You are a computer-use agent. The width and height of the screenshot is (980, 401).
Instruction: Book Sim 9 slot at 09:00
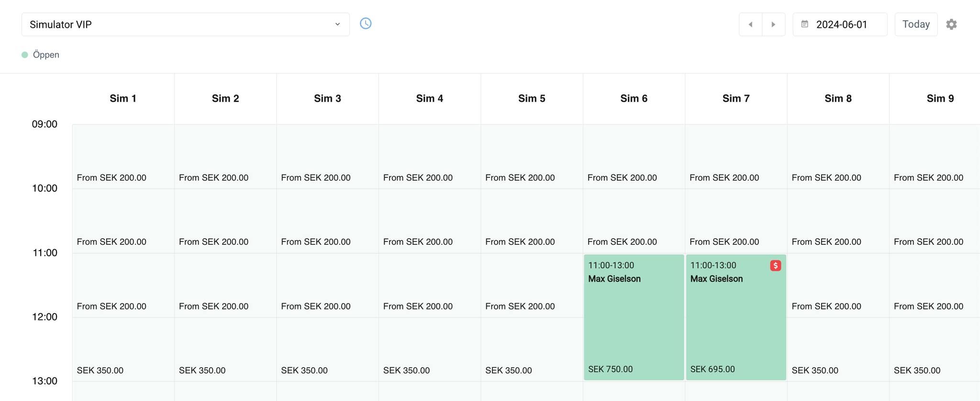point(935,157)
